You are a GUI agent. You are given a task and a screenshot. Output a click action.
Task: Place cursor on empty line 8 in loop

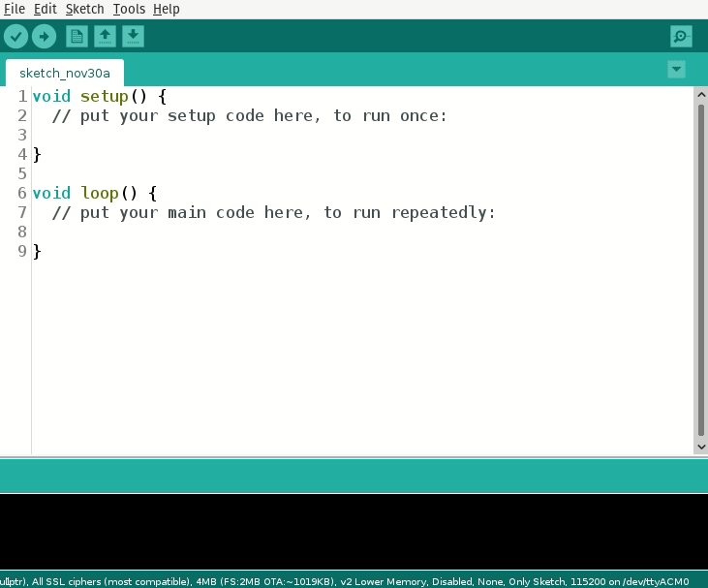(194, 232)
